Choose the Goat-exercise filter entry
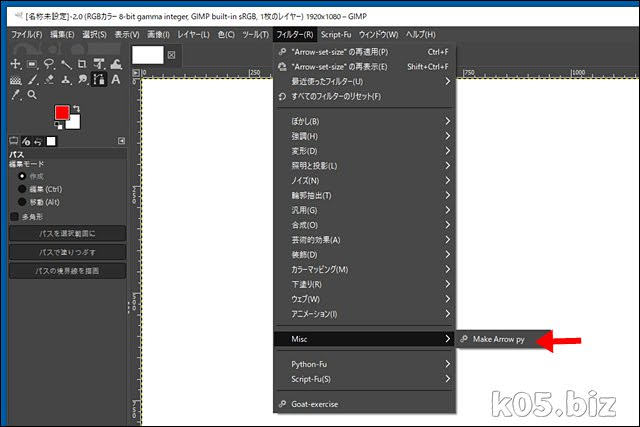 pos(364,404)
